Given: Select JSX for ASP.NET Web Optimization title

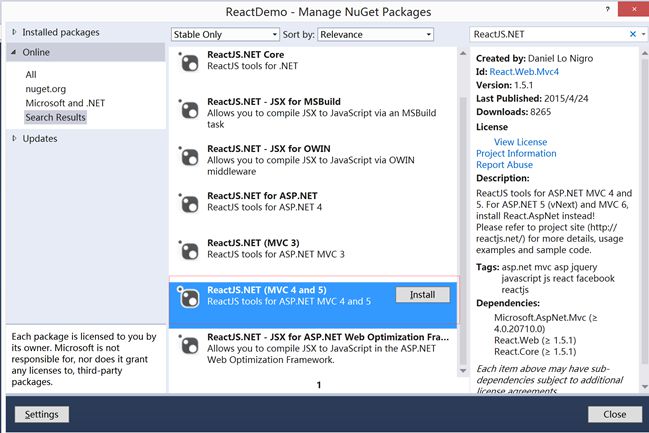Looking at the screenshot, I should tap(327, 337).
